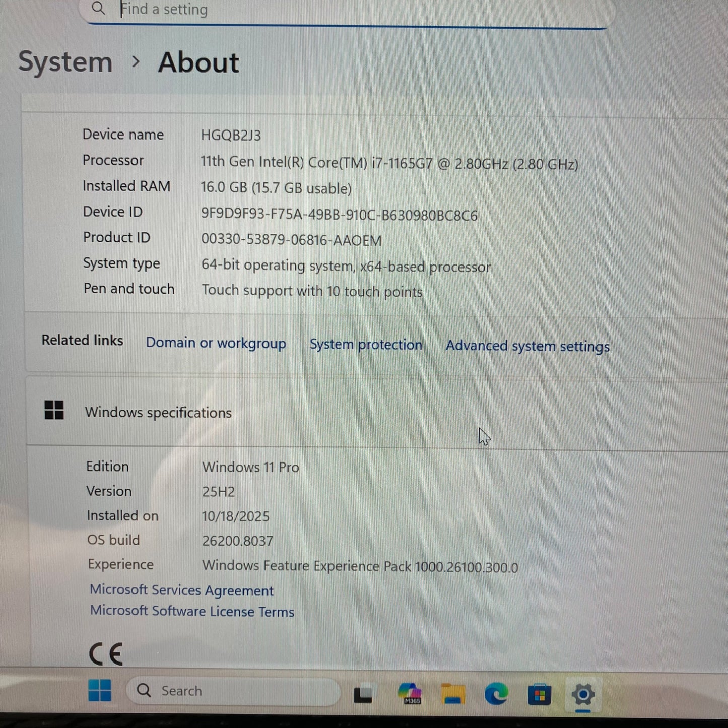Open Advanced system settings

tap(527, 346)
